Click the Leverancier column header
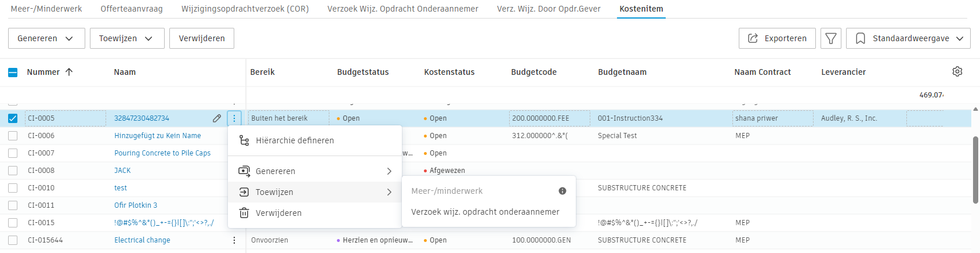Screen dimensions: 980x253 click(844, 72)
